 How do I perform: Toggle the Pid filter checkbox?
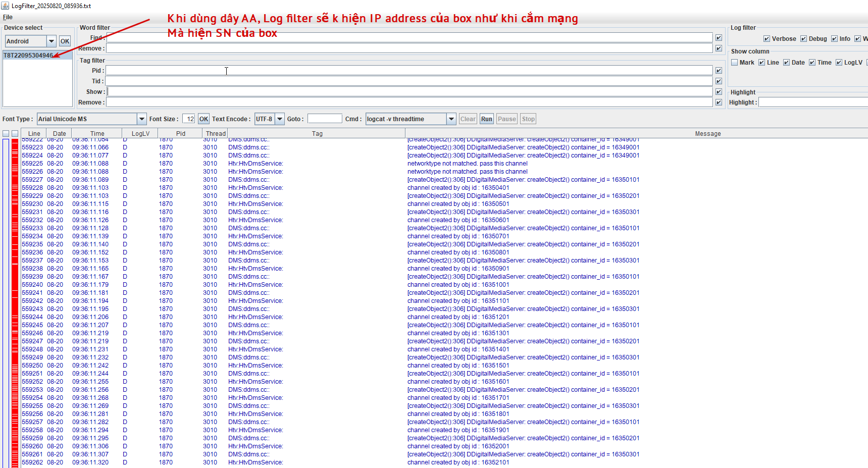(x=719, y=71)
